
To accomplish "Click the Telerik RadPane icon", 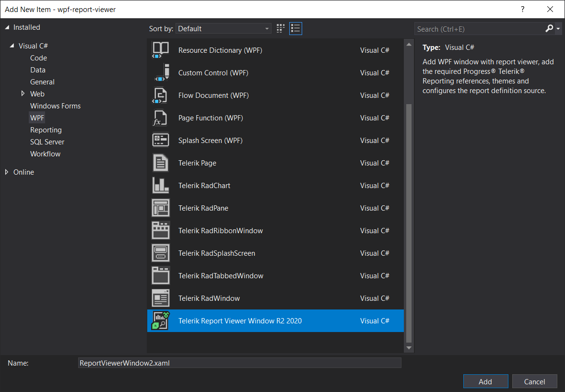I will [x=161, y=208].
